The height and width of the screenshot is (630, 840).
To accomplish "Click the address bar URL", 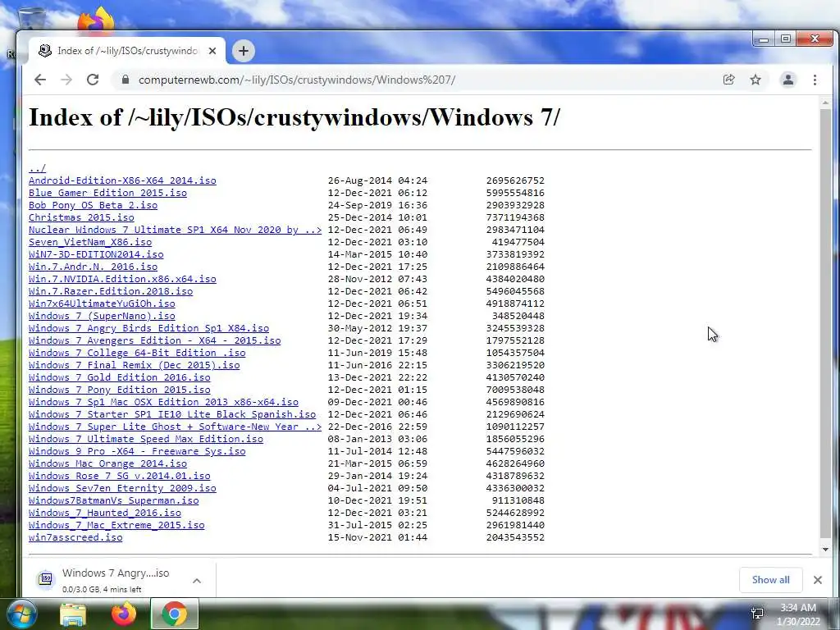I will (297, 80).
